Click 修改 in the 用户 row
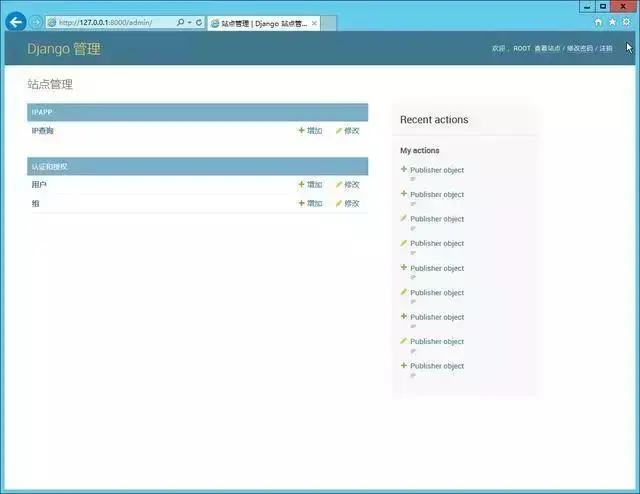The image size is (640, 494). 347,185
